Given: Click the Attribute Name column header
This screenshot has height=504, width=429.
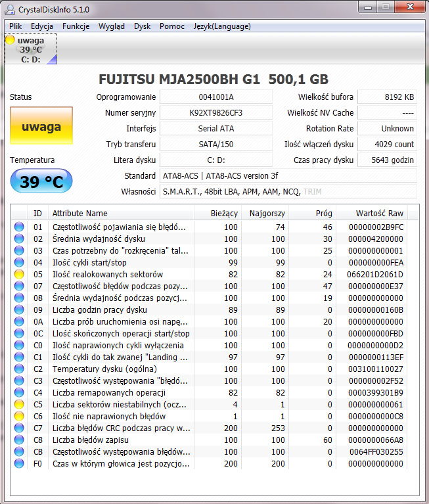Looking at the screenshot, I should click(121, 213).
